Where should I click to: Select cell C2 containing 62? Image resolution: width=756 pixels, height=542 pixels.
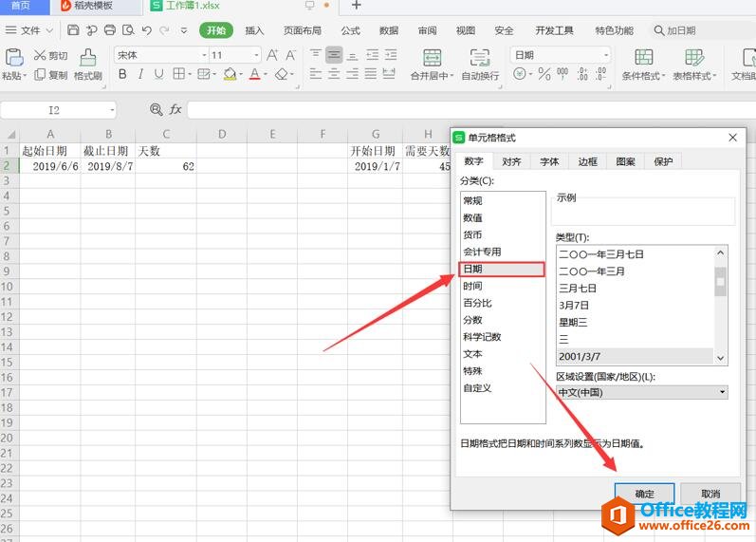click(x=166, y=166)
